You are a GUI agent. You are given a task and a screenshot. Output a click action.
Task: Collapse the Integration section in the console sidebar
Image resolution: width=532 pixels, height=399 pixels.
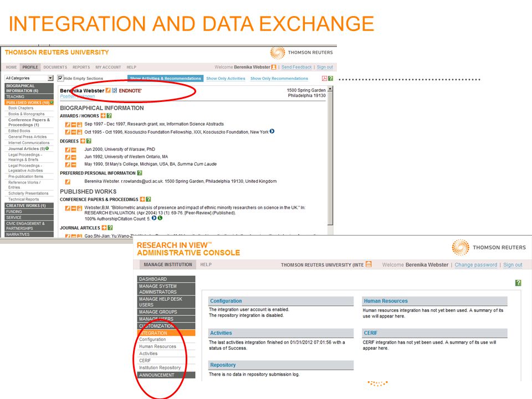(x=166, y=333)
